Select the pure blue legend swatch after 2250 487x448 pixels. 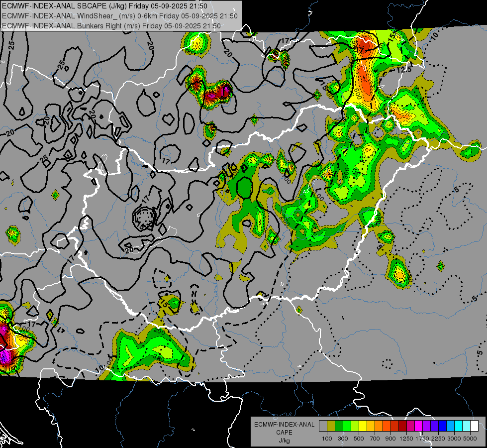[x=443, y=426]
